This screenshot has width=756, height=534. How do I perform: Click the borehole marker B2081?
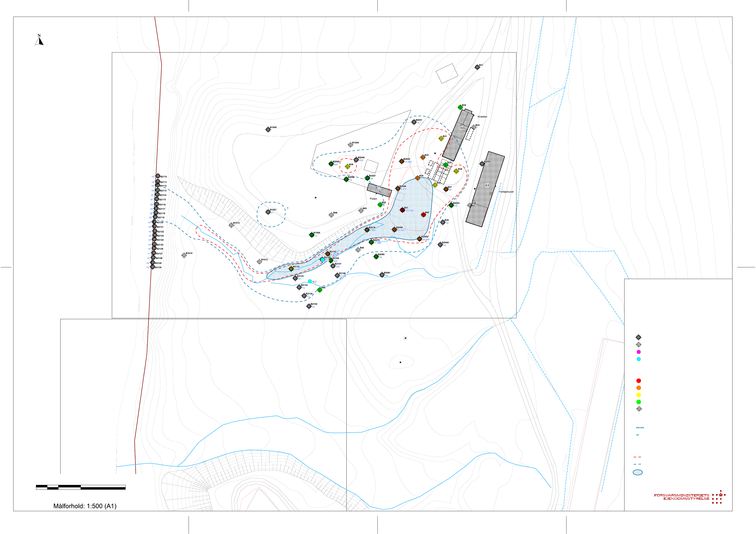[x=382, y=275]
